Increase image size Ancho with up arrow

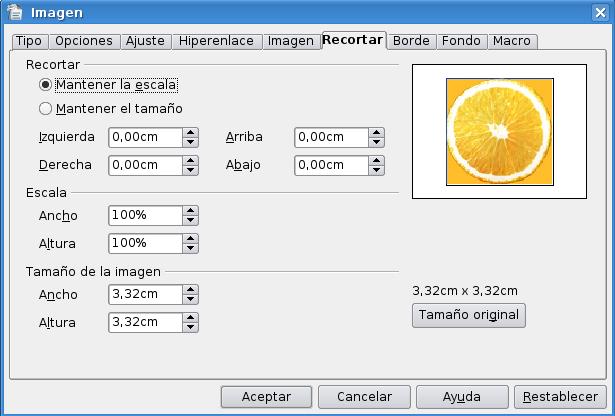(190, 289)
